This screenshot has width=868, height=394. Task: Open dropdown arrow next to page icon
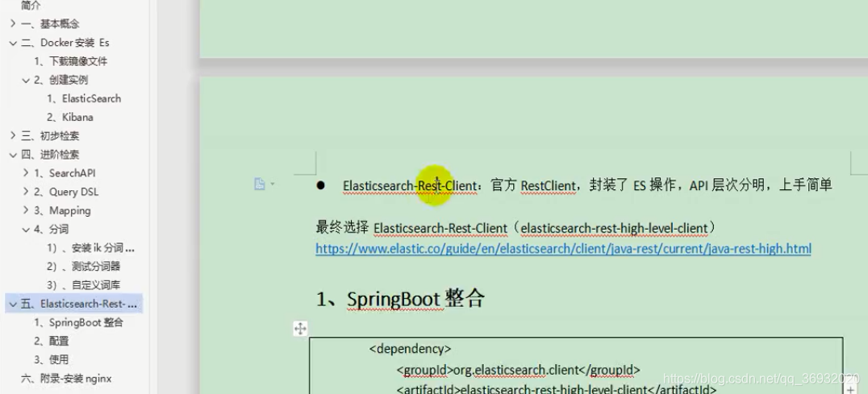pos(273,184)
